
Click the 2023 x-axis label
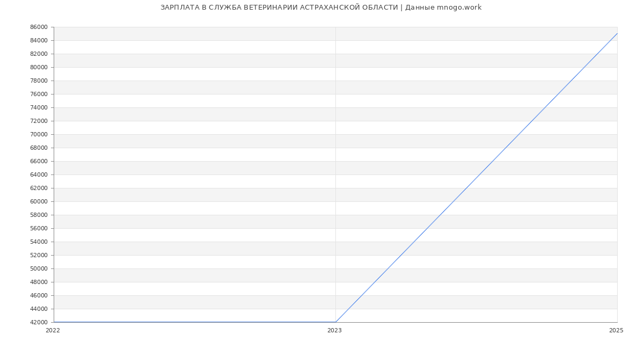334,331
